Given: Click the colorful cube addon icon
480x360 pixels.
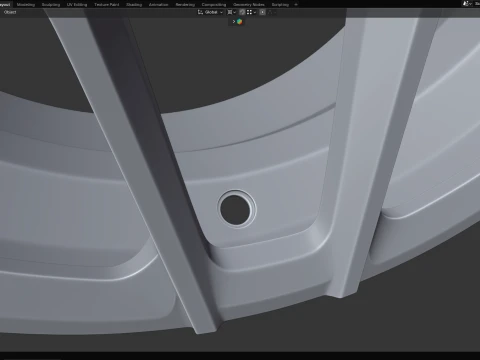Looking at the screenshot, I should tap(240, 21).
